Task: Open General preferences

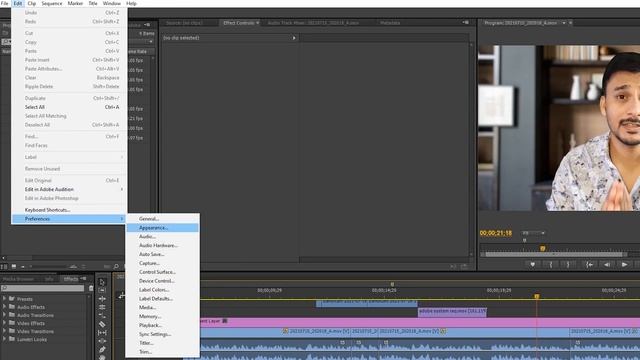Action: point(163,219)
